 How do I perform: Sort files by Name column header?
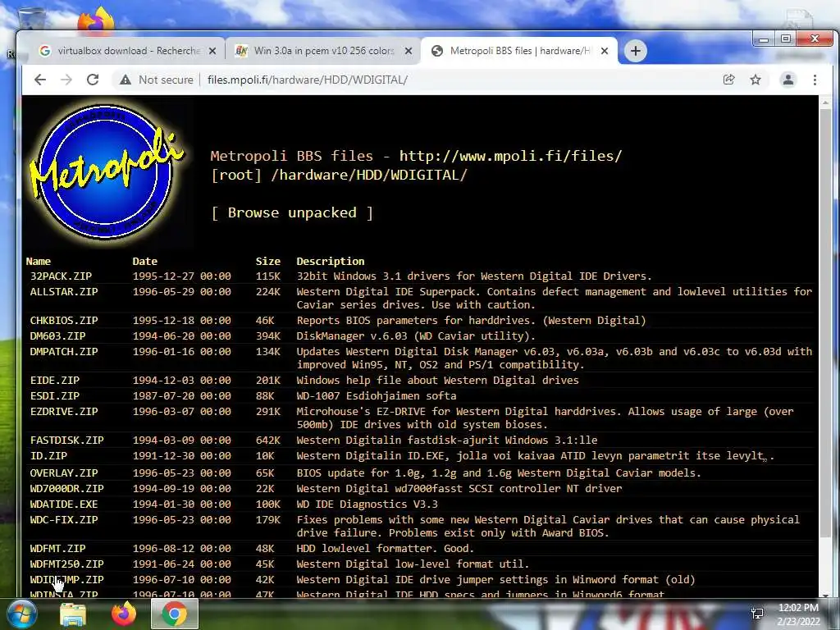pyautogui.click(x=38, y=262)
